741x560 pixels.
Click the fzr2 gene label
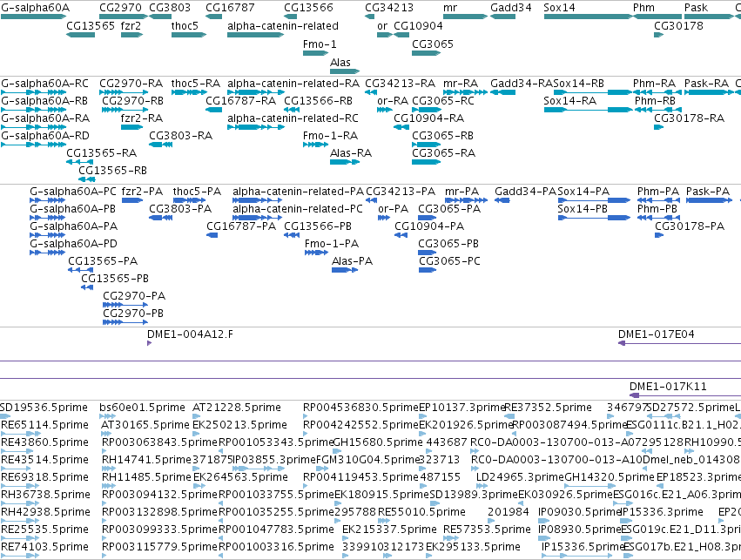(131, 26)
